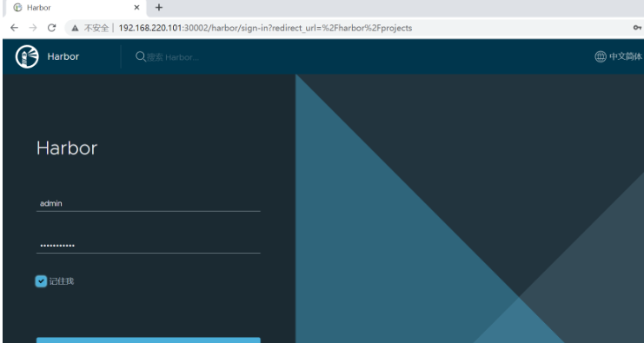644x343 pixels.
Task: Open the saved password key icon
Action: (x=637, y=28)
